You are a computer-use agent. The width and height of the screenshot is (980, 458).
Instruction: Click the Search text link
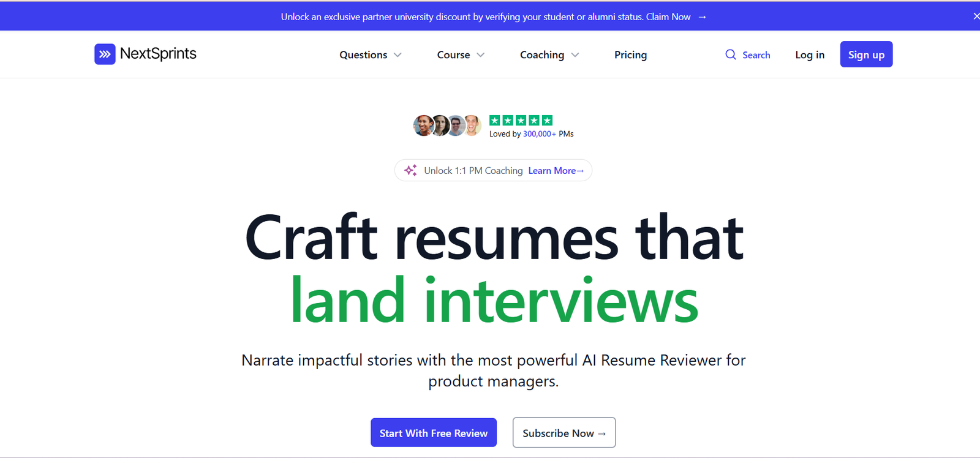pos(756,55)
